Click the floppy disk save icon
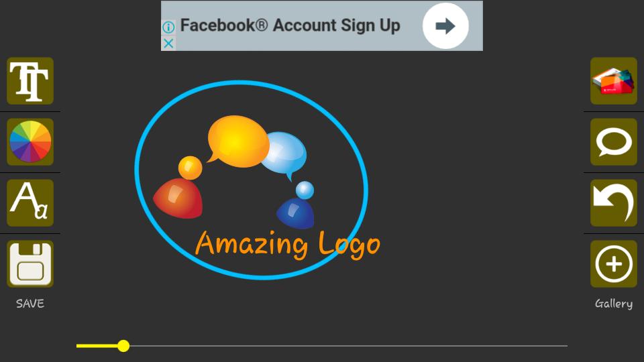Screen dimensions: 644x362 pos(30,264)
